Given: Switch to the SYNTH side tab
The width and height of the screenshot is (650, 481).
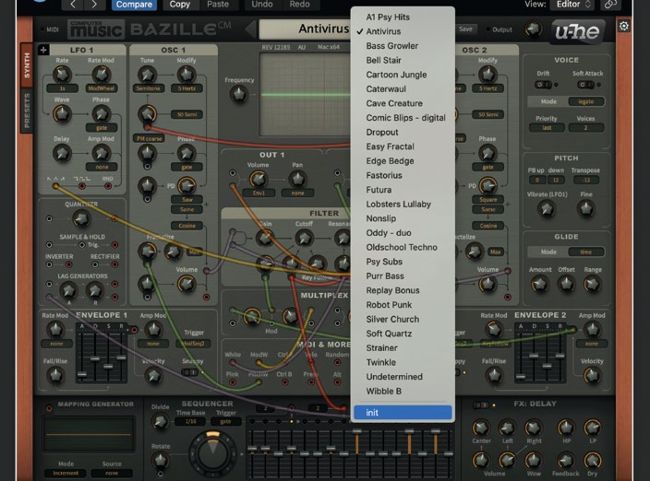Looking at the screenshot, I should (27, 65).
